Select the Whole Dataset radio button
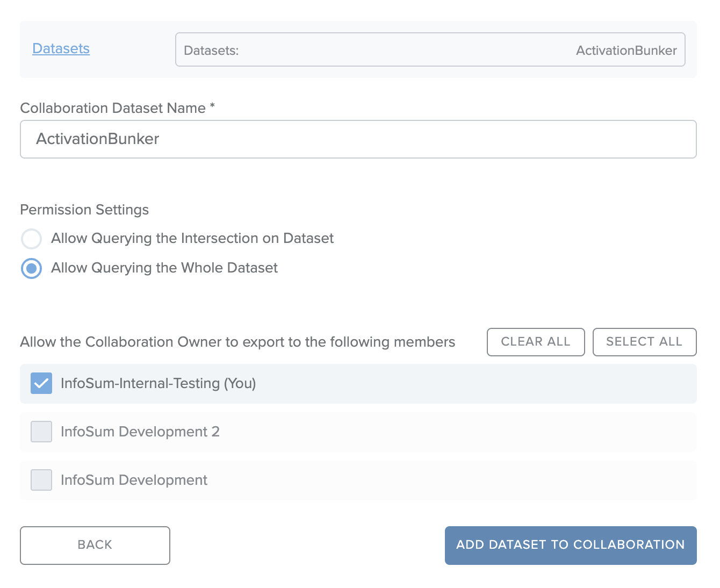Screen dimensions: 720x588 click(31, 268)
